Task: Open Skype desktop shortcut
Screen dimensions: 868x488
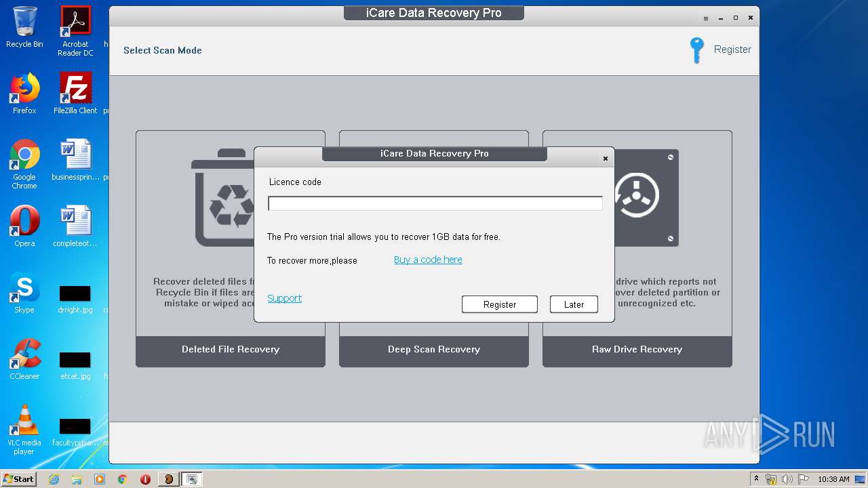Action: tap(24, 293)
